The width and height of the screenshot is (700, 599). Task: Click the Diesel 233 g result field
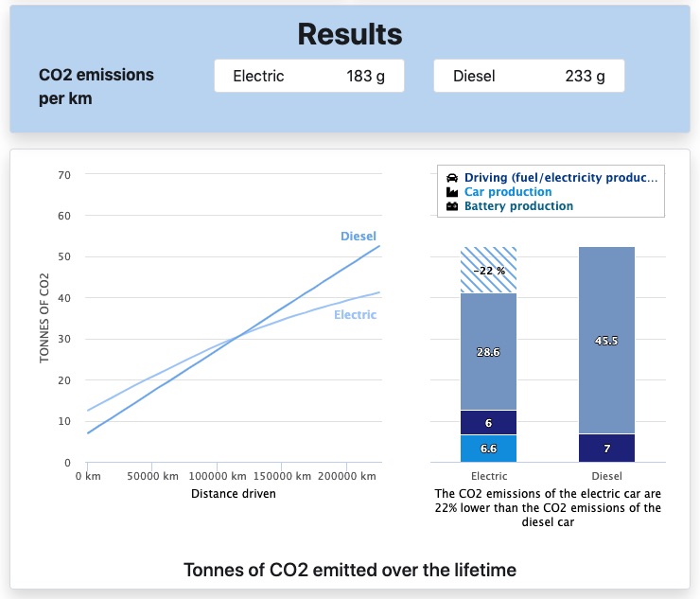point(529,77)
